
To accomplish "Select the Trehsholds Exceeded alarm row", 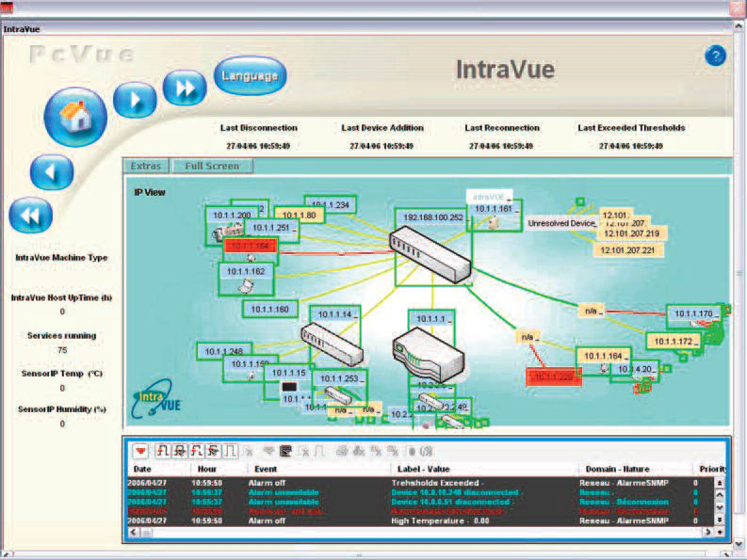I will pyautogui.click(x=422, y=482).
